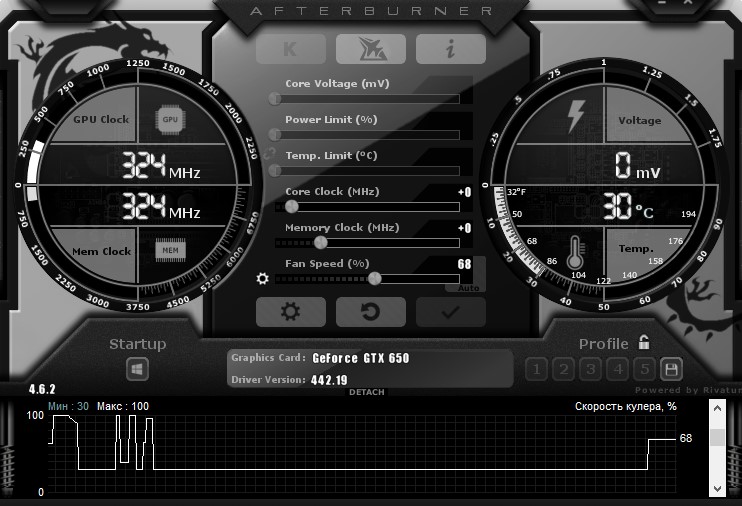The image size is (742, 506).
Task: Click the DETACH monitor button
Action: [x=367, y=392]
